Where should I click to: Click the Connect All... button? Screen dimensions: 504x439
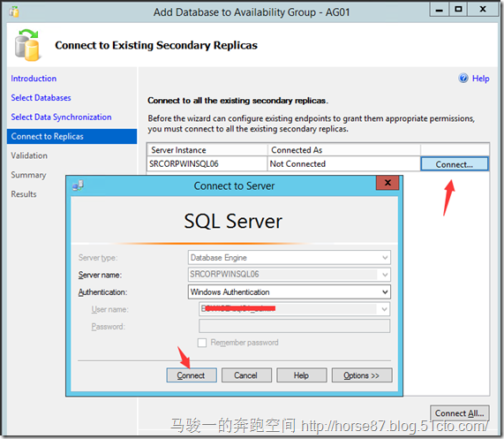(460, 413)
